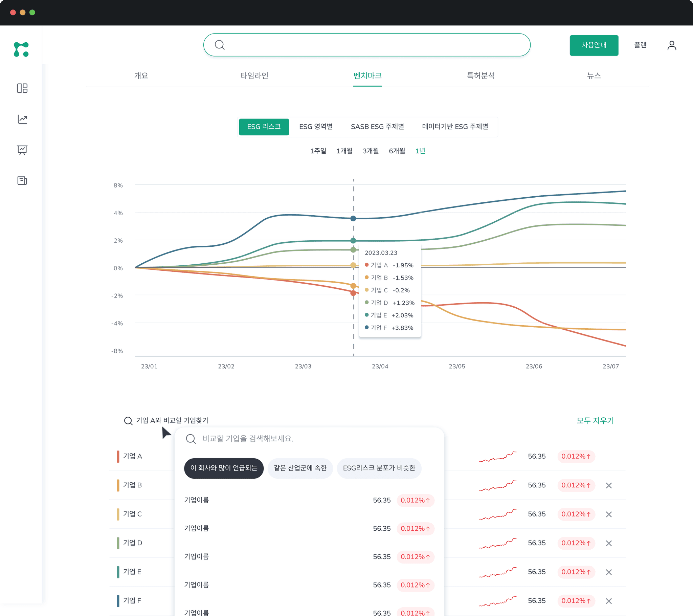
Task: Select the 이 회사와 많이 언급되는 filter
Action: pos(223,468)
